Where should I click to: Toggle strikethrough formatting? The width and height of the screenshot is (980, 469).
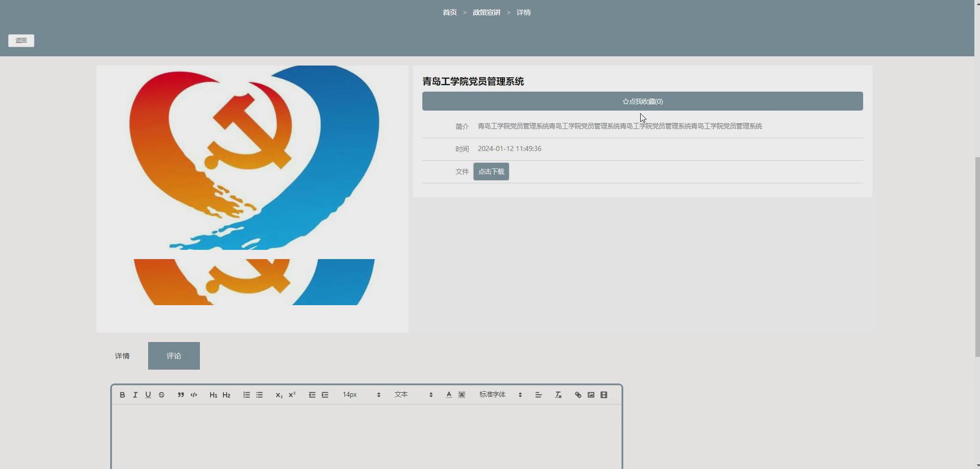(161, 394)
